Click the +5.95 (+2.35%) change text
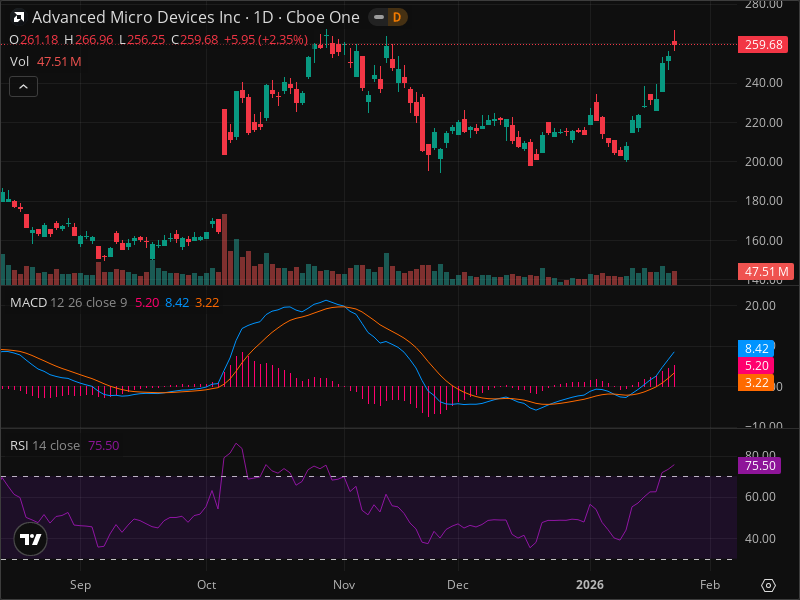Image resolution: width=800 pixels, height=600 pixels. click(266, 40)
